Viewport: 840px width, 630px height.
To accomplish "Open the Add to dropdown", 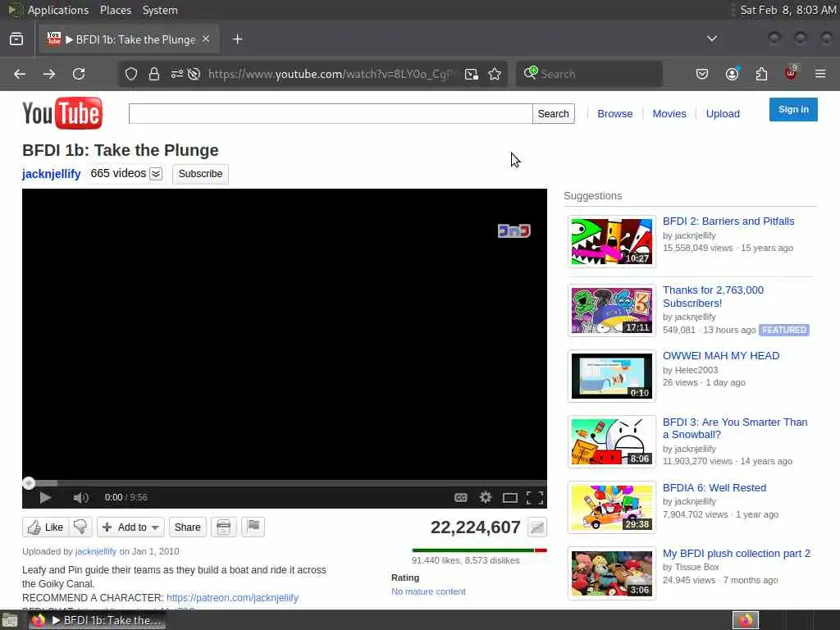I will pos(130,527).
